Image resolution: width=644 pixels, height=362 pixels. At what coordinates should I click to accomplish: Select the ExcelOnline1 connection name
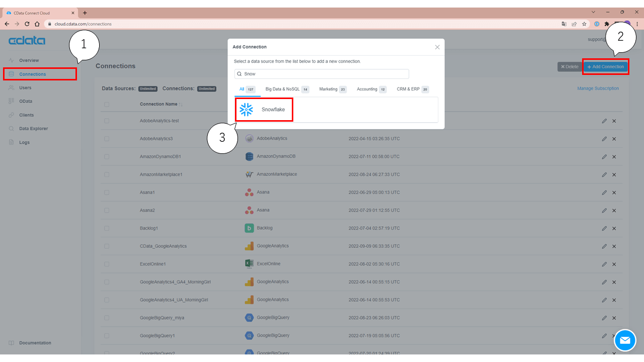[153, 264]
